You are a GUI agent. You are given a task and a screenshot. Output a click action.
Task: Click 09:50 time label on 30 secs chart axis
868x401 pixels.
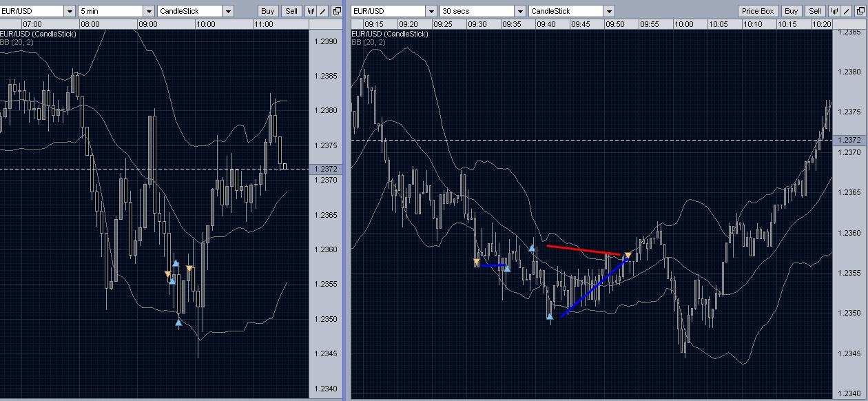click(614, 24)
